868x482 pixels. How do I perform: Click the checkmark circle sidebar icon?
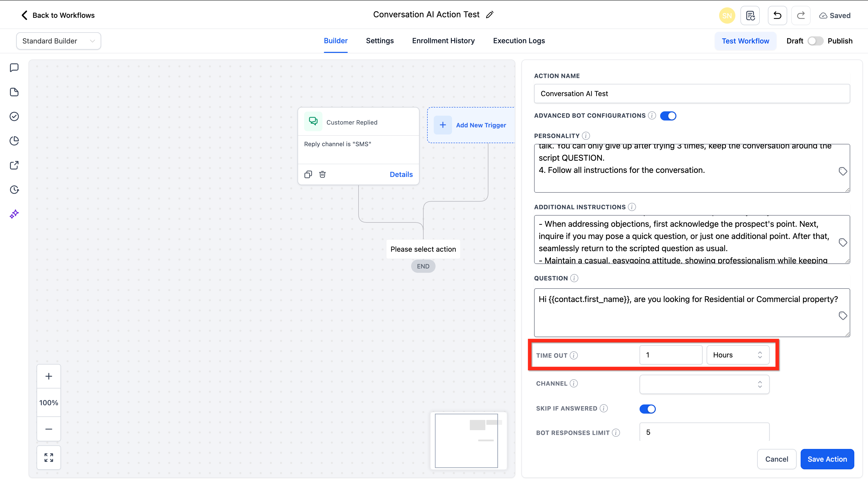coord(14,116)
